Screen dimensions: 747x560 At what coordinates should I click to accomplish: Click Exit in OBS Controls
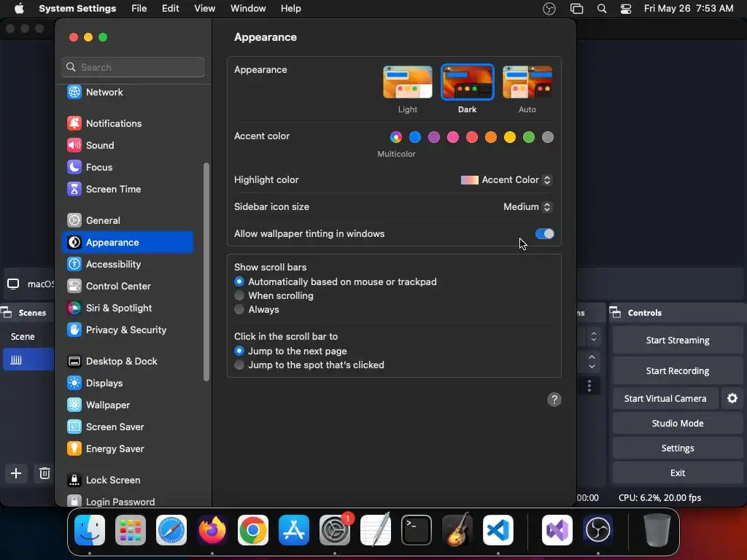[x=678, y=472]
